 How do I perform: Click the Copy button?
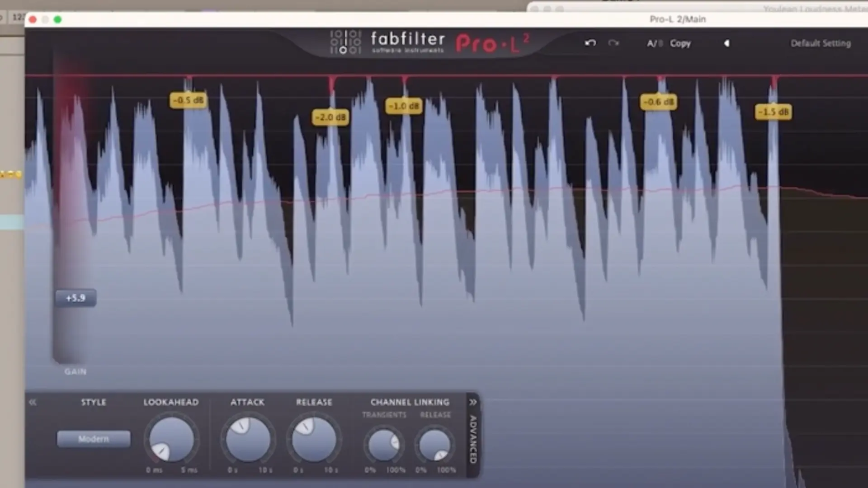point(680,43)
